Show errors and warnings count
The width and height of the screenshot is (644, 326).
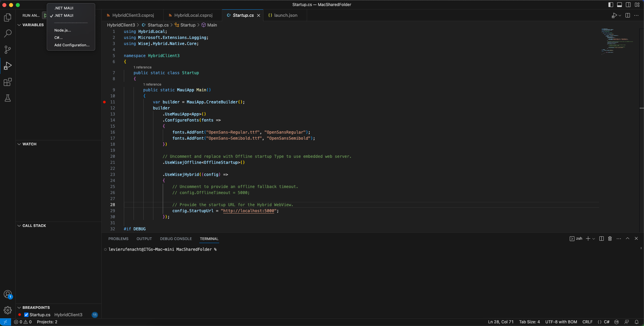[23, 322]
